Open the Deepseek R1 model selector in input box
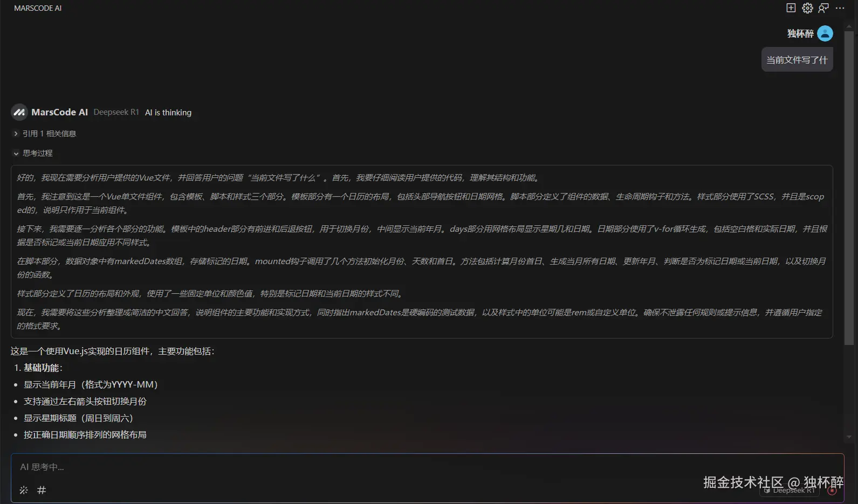858x504 pixels. click(790, 491)
